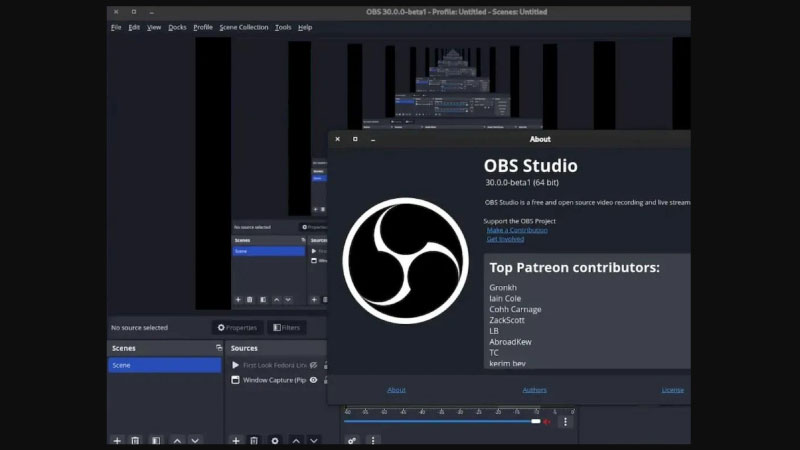Remove selected source with trash icon
800x450 pixels.
pyautogui.click(x=254, y=440)
